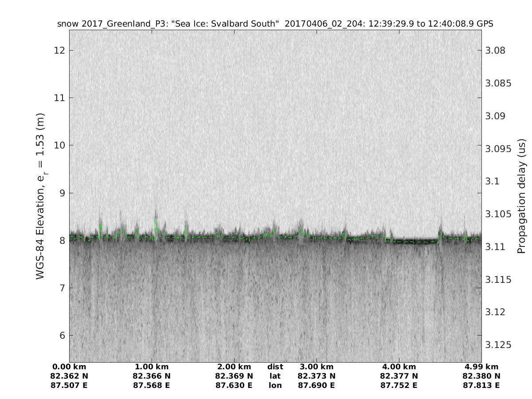Click the 'dist' row label
Viewport: 532px width, 399px height.
tap(275, 367)
